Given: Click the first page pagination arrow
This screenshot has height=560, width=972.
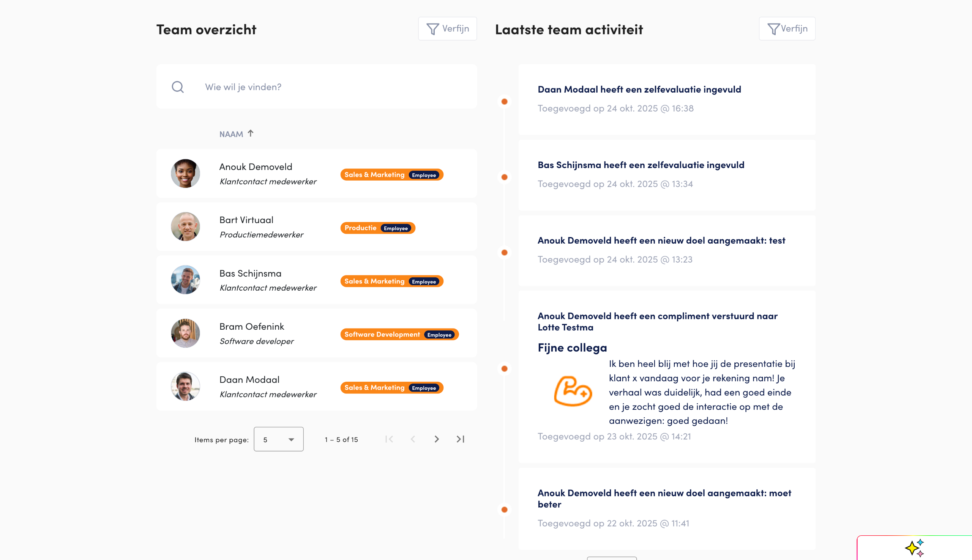Looking at the screenshot, I should pyautogui.click(x=389, y=439).
